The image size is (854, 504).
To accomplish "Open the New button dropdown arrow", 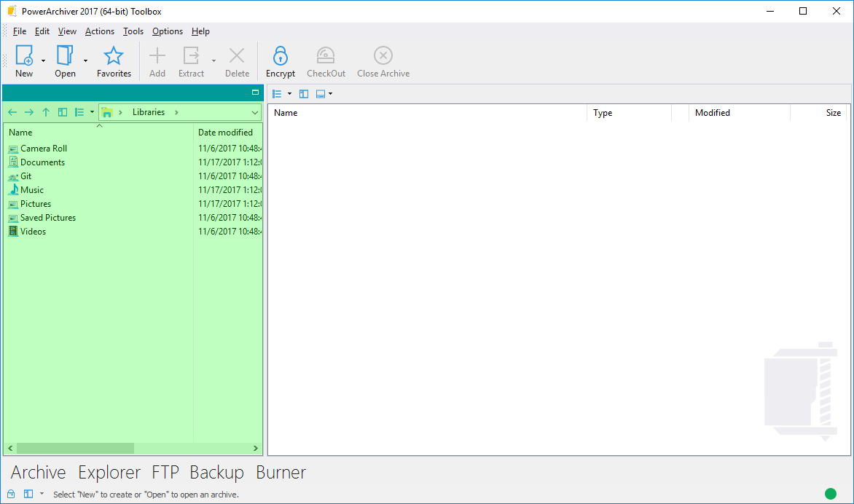I will click(x=43, y=61).
